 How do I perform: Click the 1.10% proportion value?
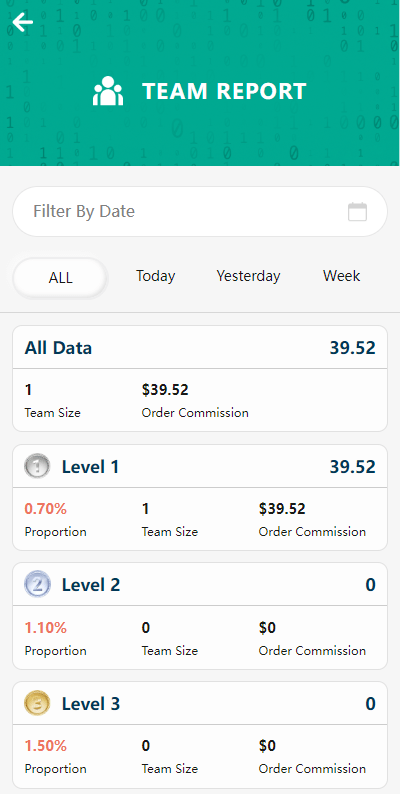(46, 628)
